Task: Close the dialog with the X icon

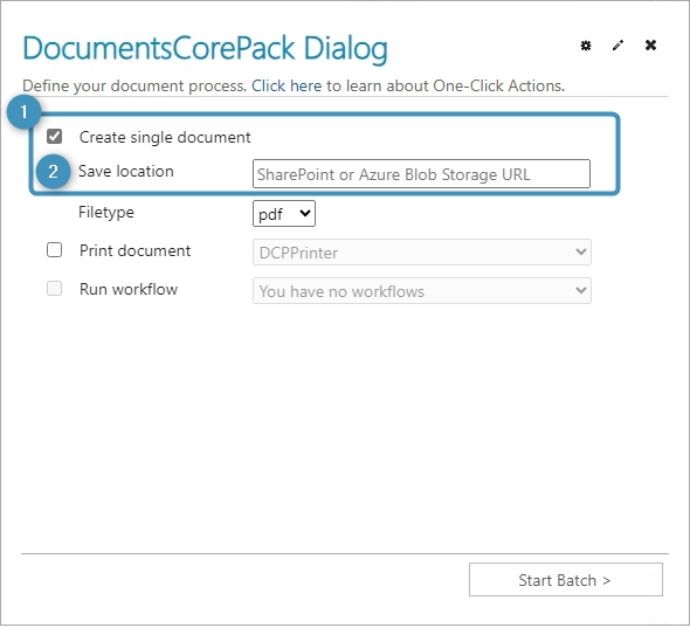Action: (651, 46)
